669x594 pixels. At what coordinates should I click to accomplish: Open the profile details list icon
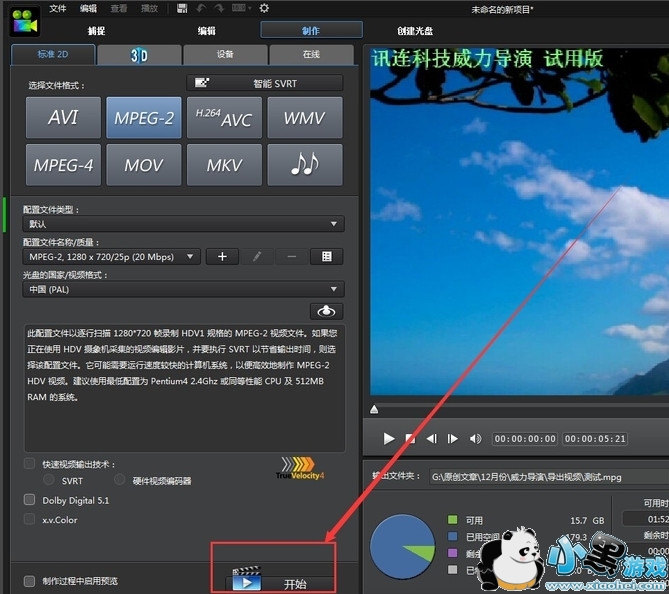(326, 257)
